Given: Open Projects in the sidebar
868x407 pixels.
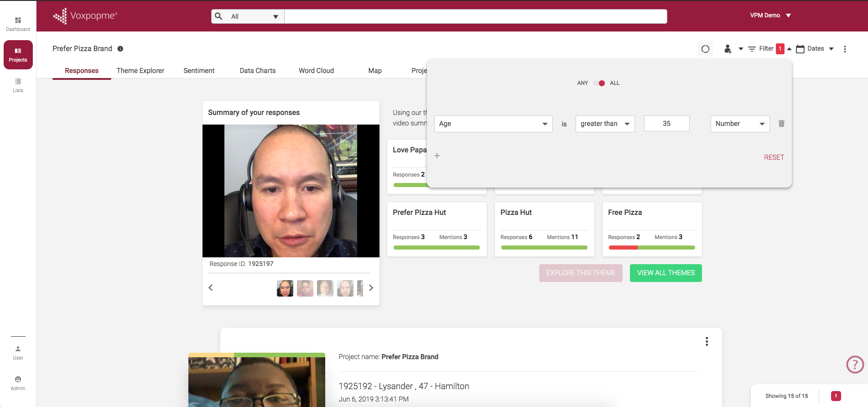Looking at the screenshot, I should 18,55.
